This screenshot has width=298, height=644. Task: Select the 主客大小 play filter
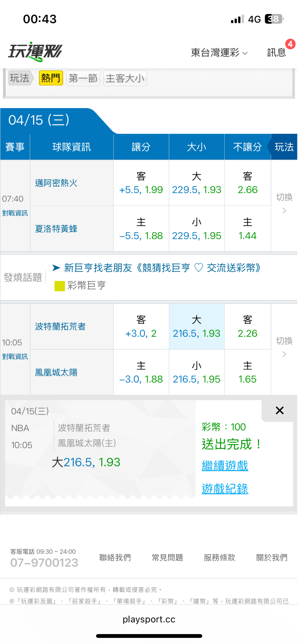125,78
